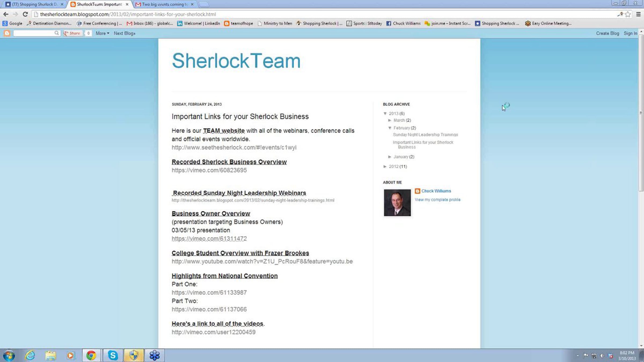This screenshot has height=362, width=644.
Task: Open Windows Explorer folder in taskbar
Action: tap(50, 356)
